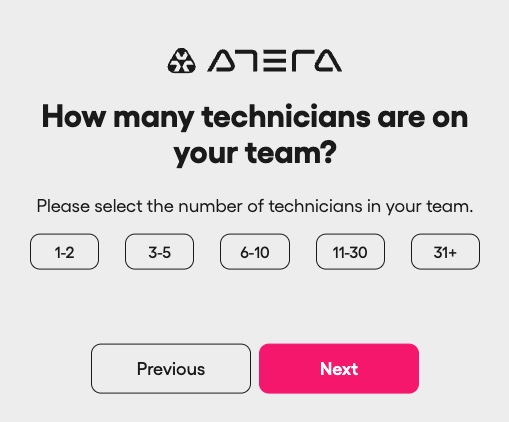Set team size to one or two technicians

[64, 252]
